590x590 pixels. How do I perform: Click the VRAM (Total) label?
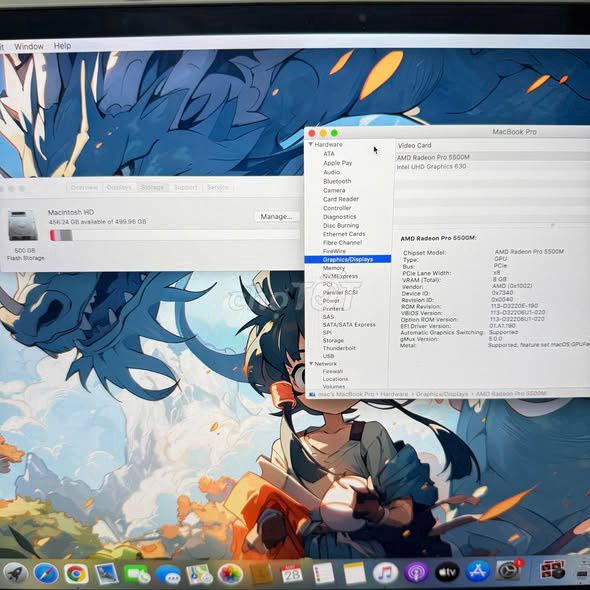point(421,280)
